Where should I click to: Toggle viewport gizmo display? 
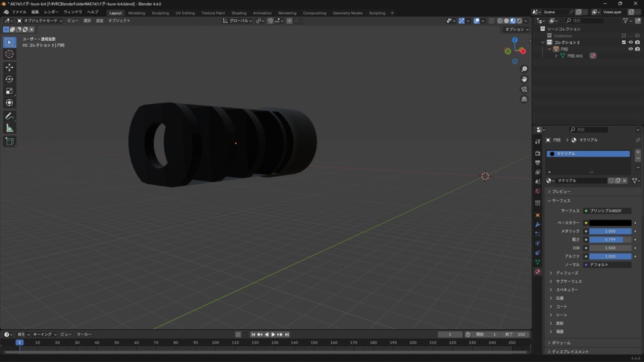pos(462,21)
